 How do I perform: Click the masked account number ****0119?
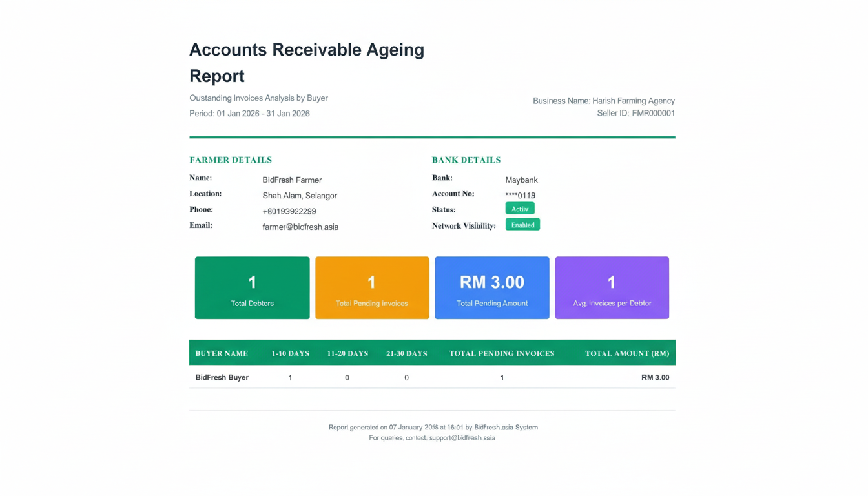click(521, 195)
